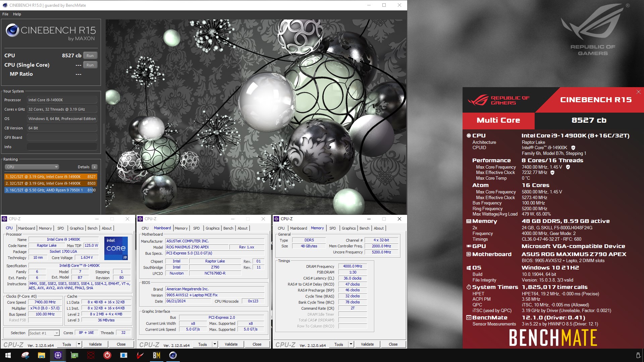Open the red wing-shaped taskbar icon
The image size is (644, 362).
(x=140, y=355)
